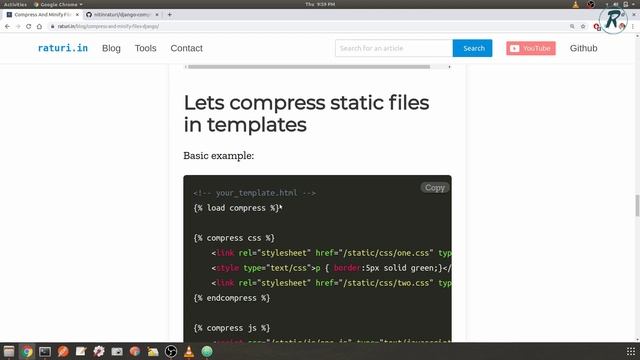
Task: Click the zoom magnifier icon in address bar
Action: pyautogui.click(x=572, y=27)
